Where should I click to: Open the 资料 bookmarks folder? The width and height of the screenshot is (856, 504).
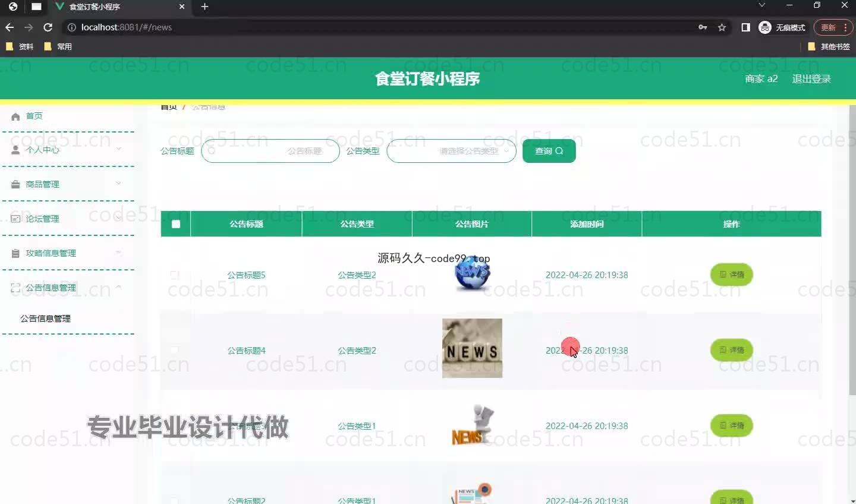20,46
